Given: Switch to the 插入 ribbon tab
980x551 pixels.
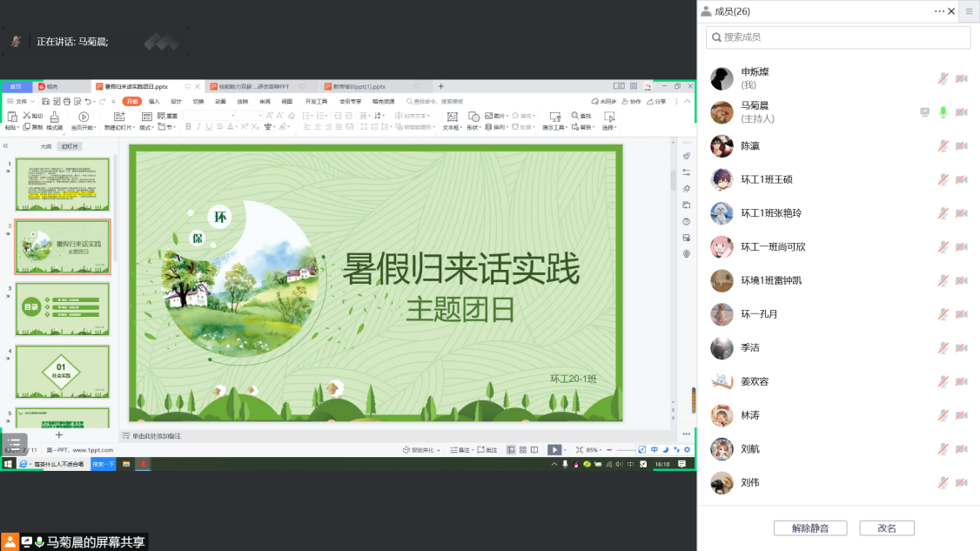Looking at the screenshot, I should pos(154,101).
